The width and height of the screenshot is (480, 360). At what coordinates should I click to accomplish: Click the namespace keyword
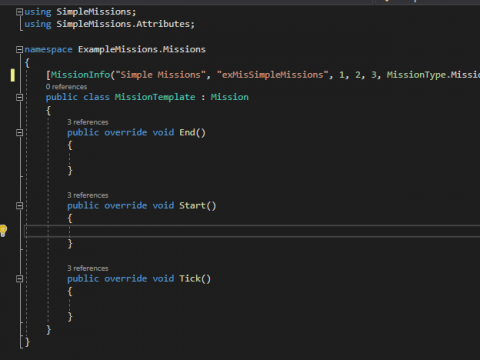point(48,49)
